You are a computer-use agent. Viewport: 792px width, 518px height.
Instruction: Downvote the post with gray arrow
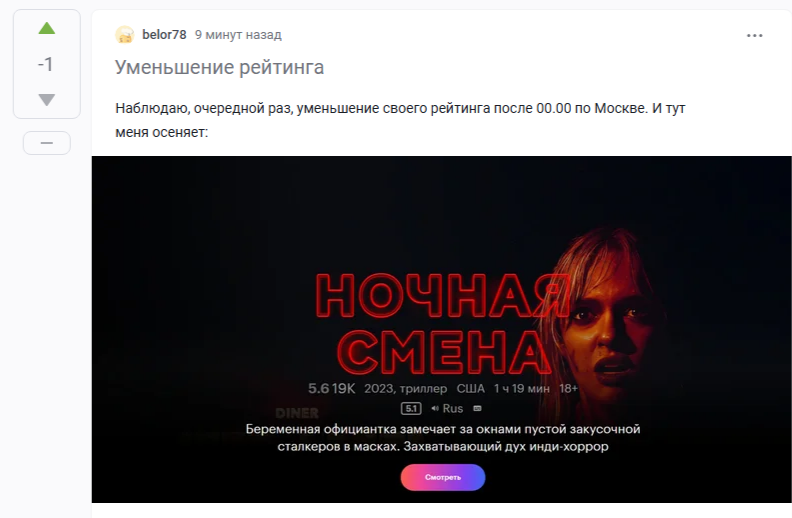click(46, 99)
